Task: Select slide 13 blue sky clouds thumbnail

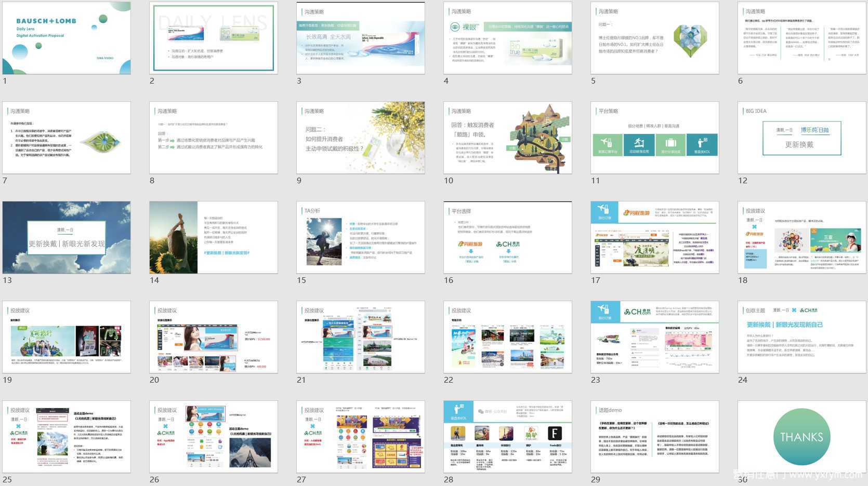Action: [x=67, y=237]
